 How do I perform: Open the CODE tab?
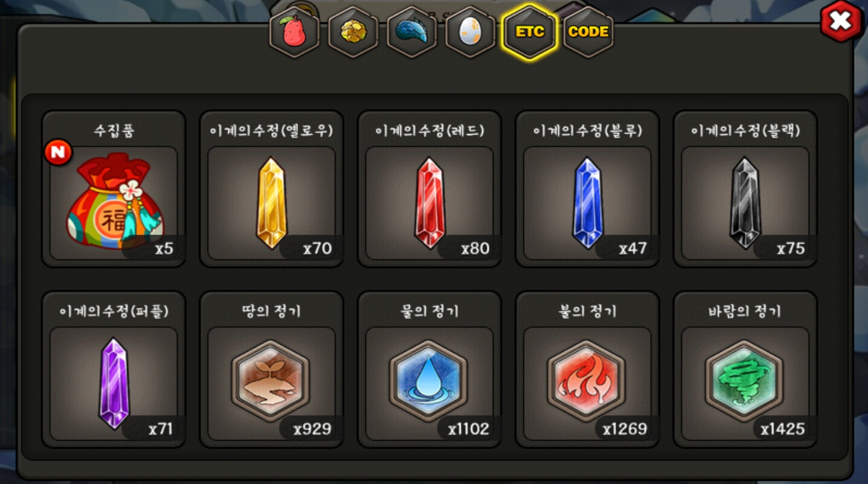588,32
